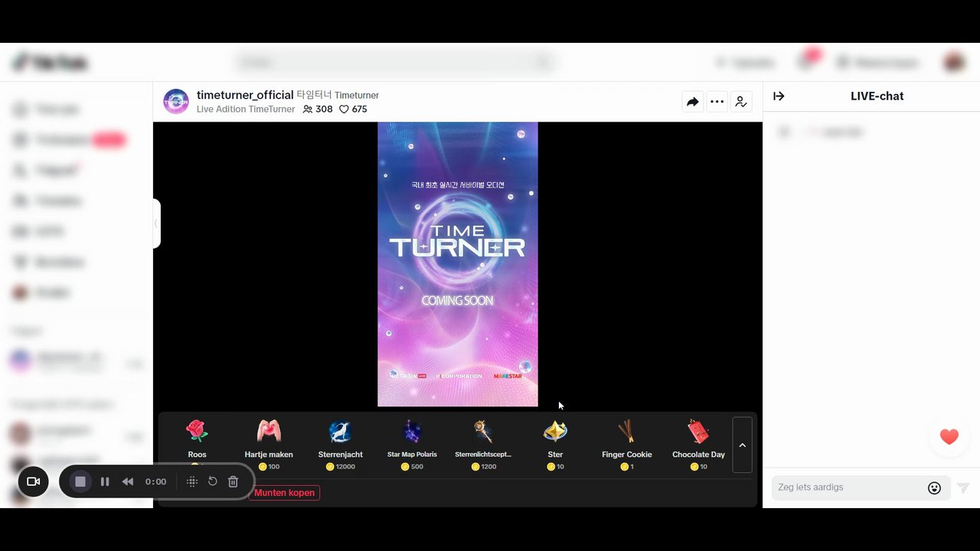
Task: Open timeturner_official profile avatar
Action: point(176,101)
